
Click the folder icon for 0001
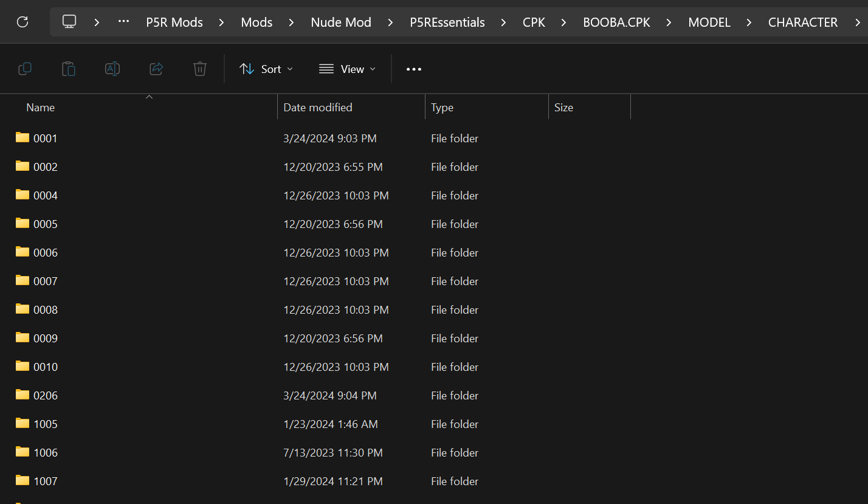point(22,137)
